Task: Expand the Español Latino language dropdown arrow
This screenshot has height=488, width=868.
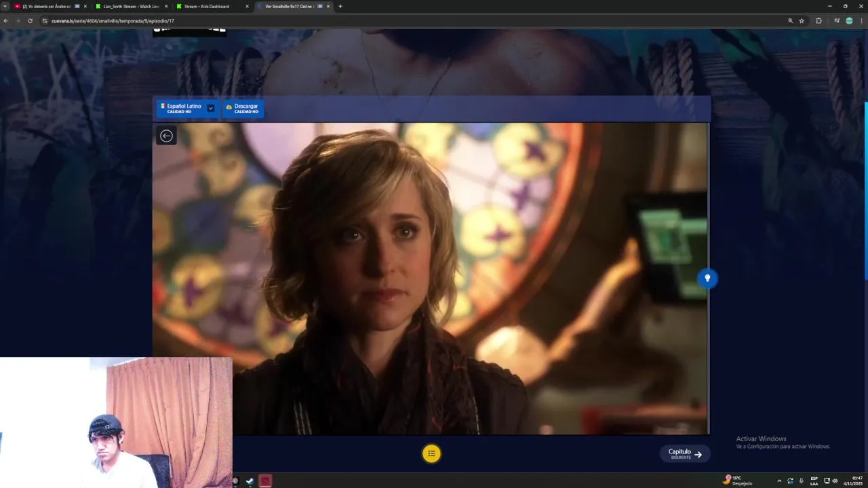Action: (x=211, y=108)
